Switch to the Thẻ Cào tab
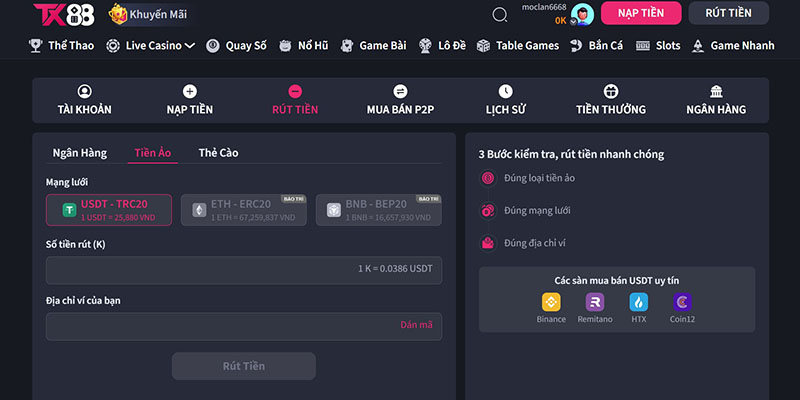 point(218,153)
